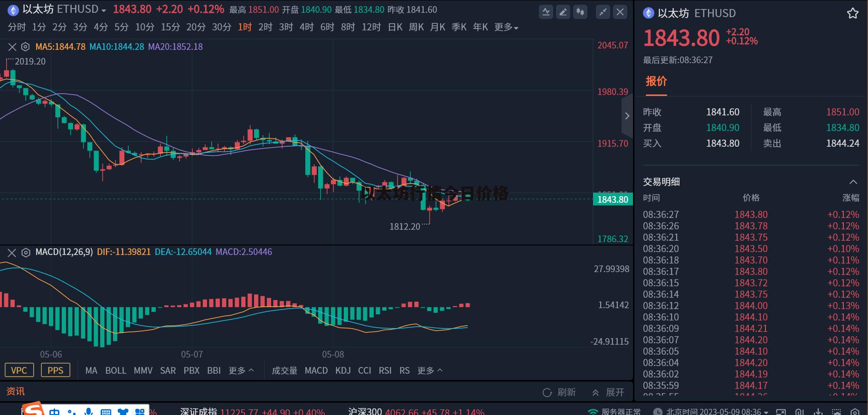Click the Sogou input method S icon

[34, 410]
